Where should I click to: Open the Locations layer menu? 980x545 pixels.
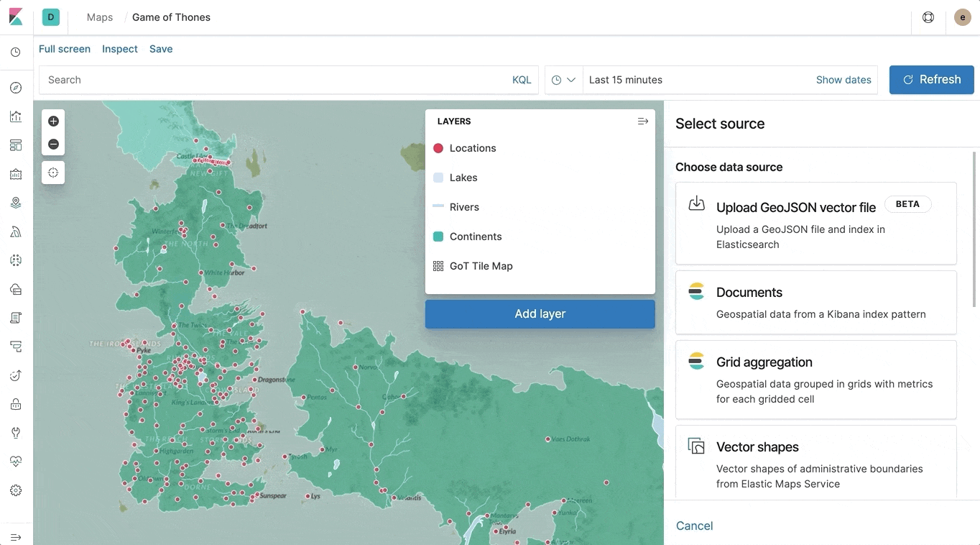473,148
